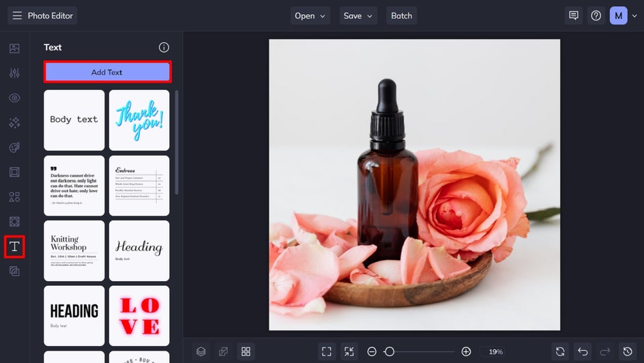Choose the red LOVE text template

pos(139,316)
